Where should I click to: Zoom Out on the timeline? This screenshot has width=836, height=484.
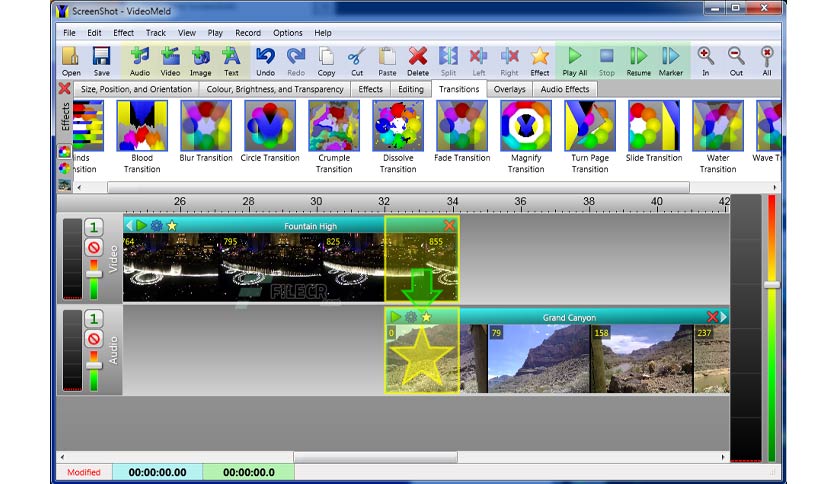736,61
